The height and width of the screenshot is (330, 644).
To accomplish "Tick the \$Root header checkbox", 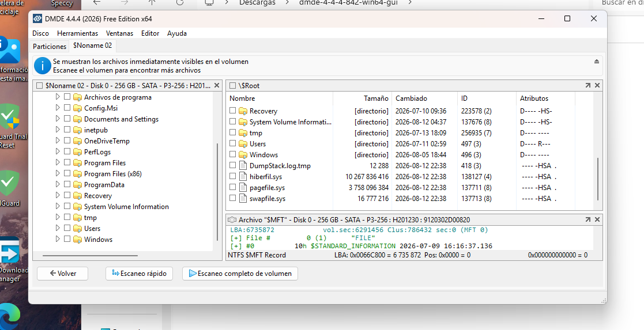I will pyautogui.click(x=232, y=85).
